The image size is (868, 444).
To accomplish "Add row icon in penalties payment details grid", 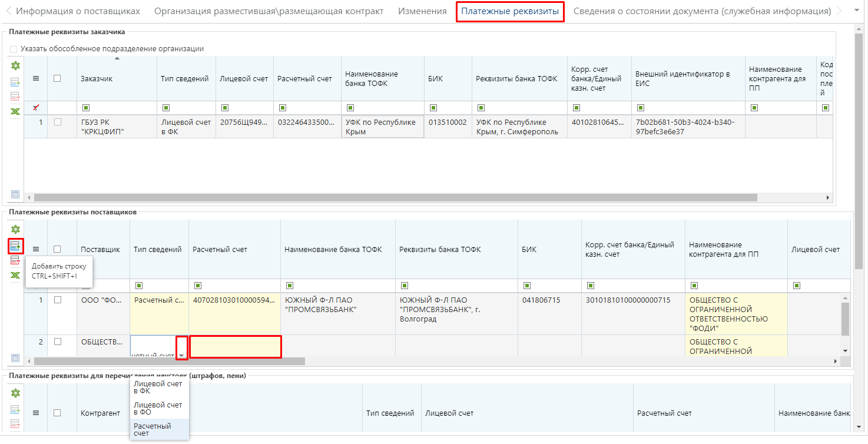I will click(x=15, y=410).
